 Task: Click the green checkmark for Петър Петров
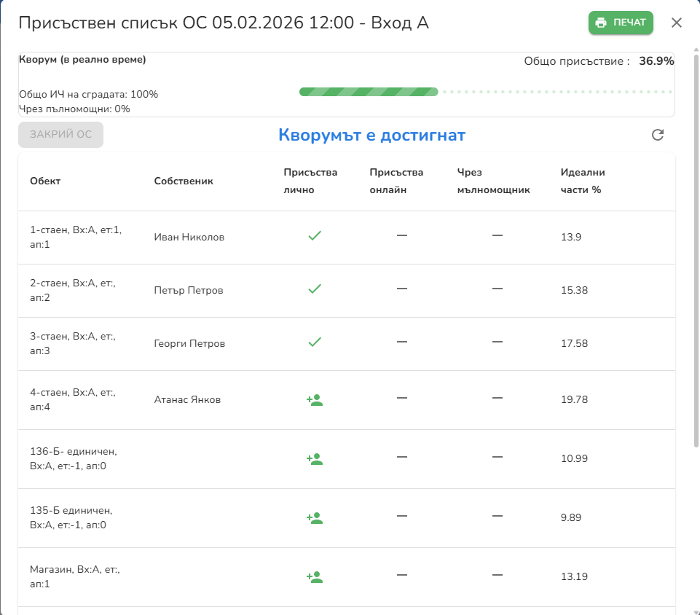point(314,289)
